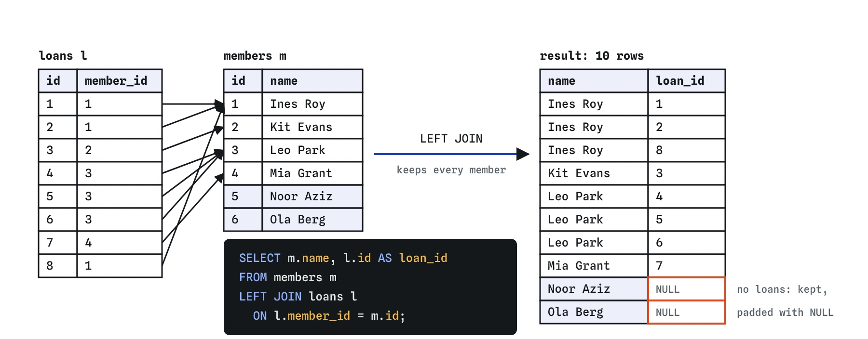868x339 pixels.
Task: Select the 'loan_id' header in result table
Action: 687,81
